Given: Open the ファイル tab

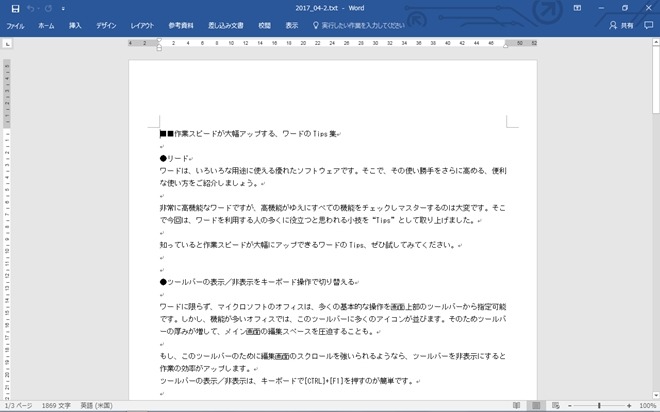Looking at the screenshot, I should point(14,24).
